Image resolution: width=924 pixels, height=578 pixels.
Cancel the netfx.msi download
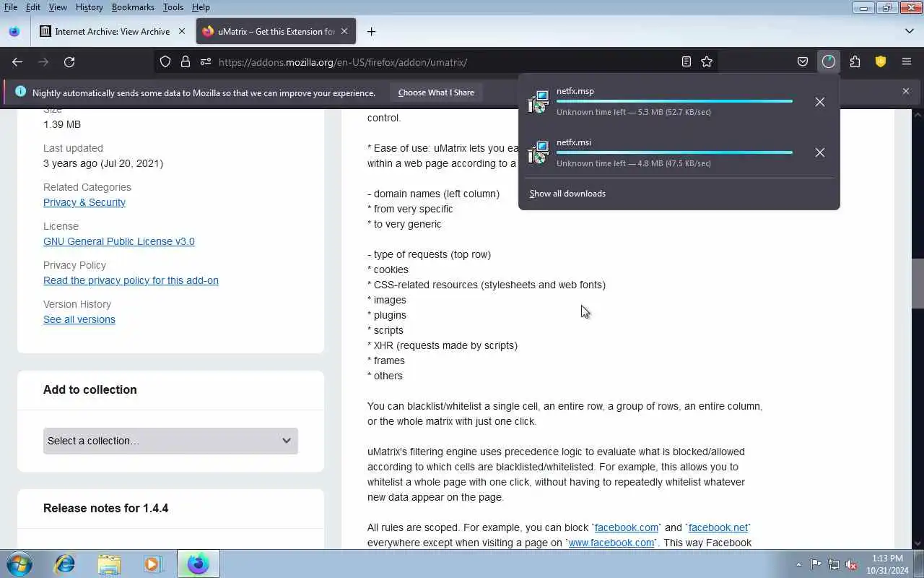820,152
